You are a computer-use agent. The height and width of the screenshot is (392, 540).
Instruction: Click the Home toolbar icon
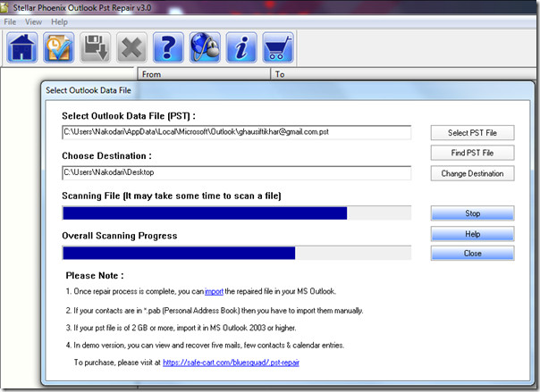click(22, 47)
